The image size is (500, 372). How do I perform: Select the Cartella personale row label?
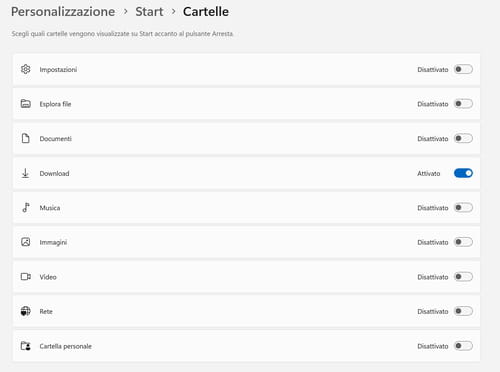click(x=65, y=346)
